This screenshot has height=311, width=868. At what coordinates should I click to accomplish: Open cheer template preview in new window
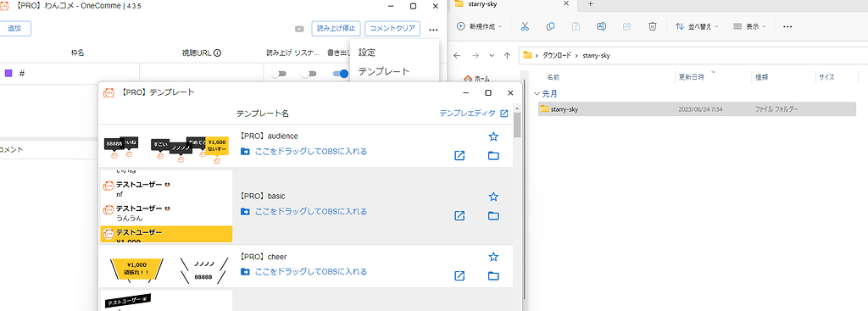459,275
